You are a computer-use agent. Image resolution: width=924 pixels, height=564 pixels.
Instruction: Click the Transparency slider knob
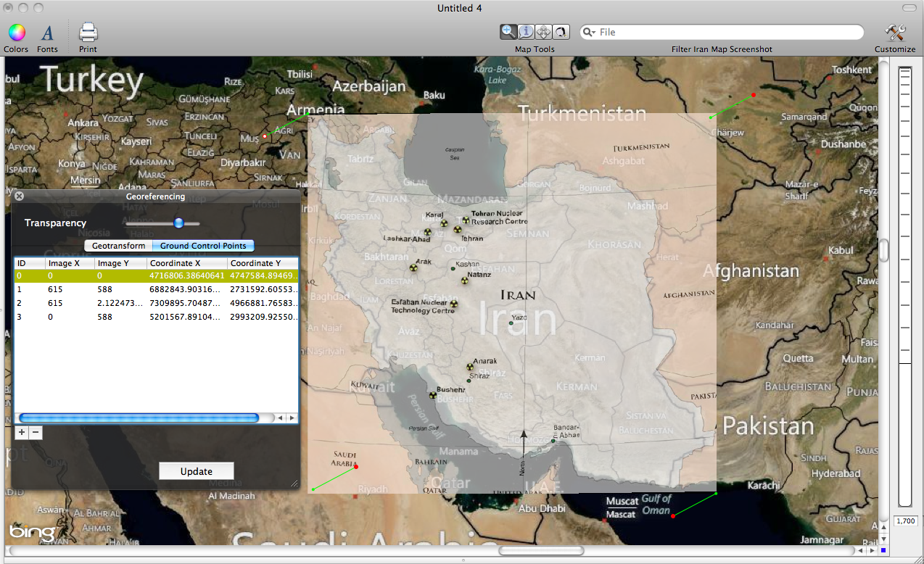[x=178, y=223]
